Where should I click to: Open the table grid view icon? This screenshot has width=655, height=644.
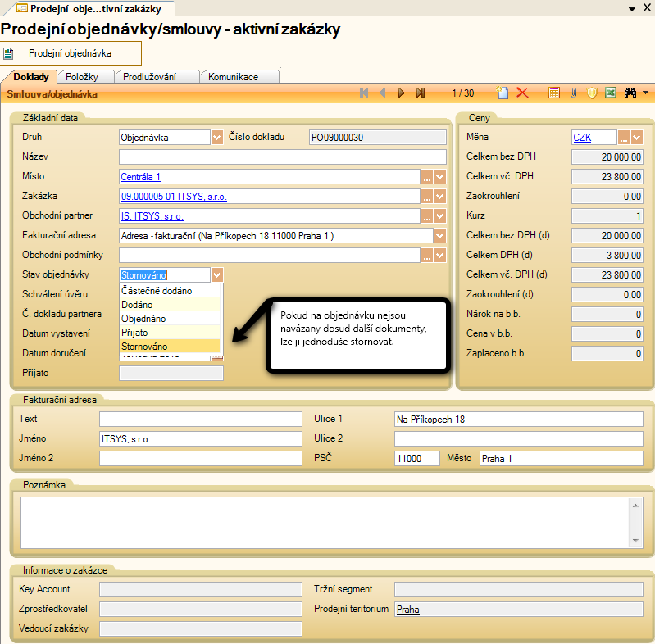tap(555, 93)
